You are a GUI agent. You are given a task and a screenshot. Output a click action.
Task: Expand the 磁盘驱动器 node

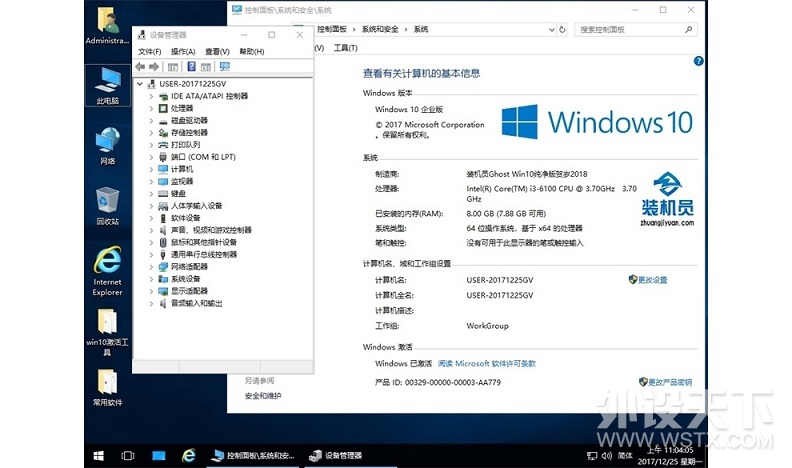pyautogui.click(x=151, y=120)
